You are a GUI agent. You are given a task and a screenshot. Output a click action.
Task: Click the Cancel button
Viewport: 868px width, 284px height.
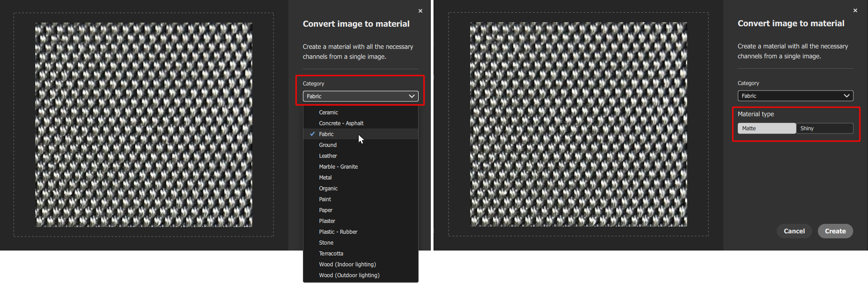click(x=794, y=231)
